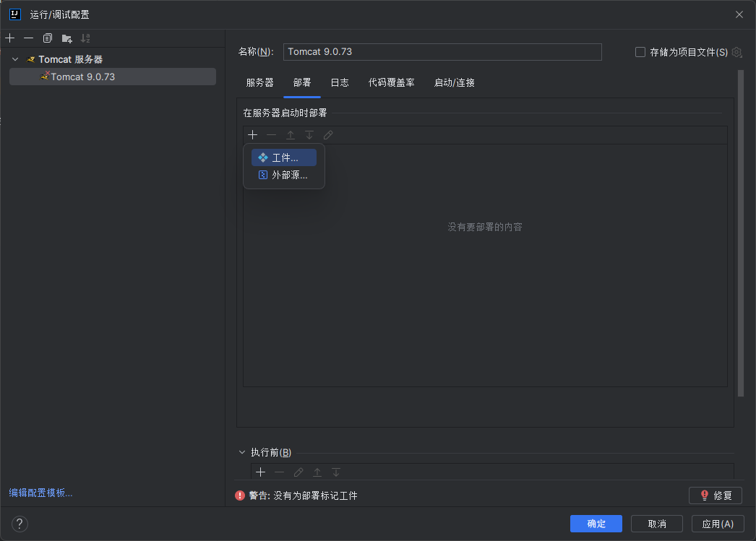Copy the selected configuration
The image size is (756, 541).
point(47,38)
